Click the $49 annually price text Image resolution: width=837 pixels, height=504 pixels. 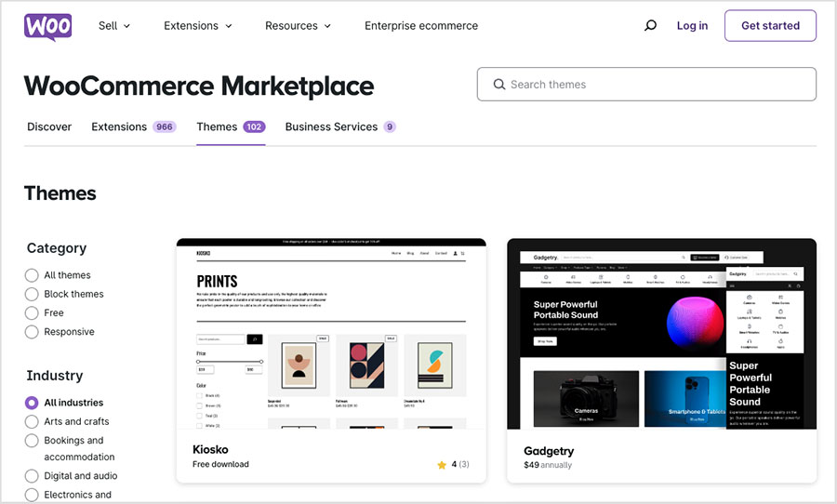coord(548,465)
